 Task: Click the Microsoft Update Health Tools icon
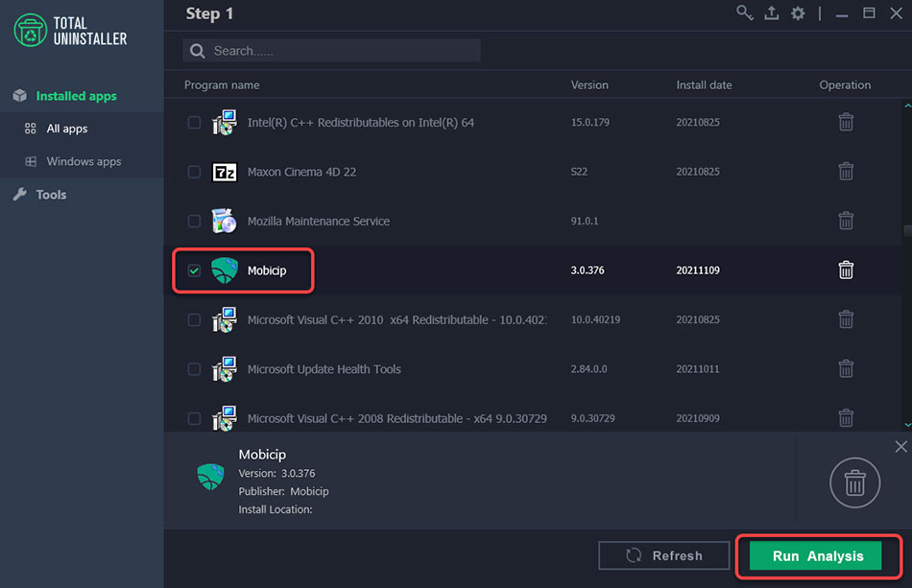(225, 369)
